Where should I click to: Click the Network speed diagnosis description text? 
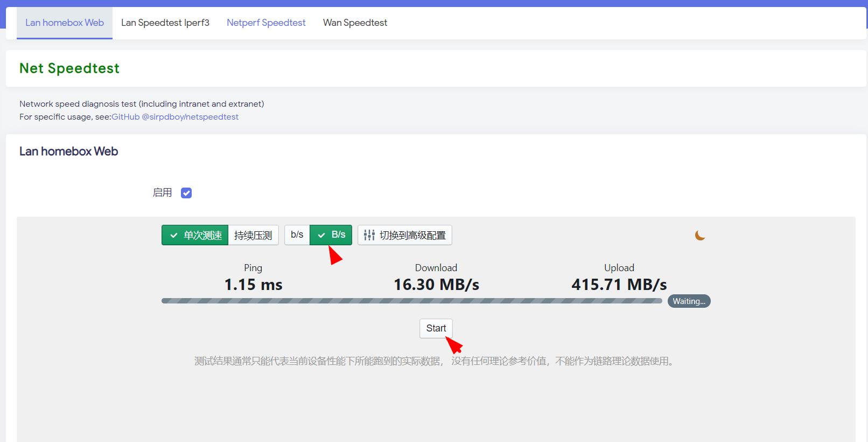tap(142, 104)
